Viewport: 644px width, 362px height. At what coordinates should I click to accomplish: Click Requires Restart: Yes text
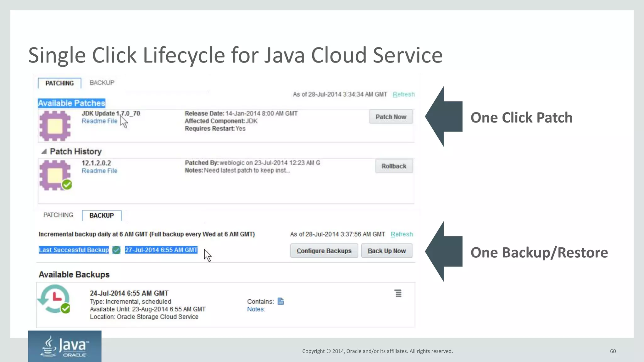coord(215,129)
